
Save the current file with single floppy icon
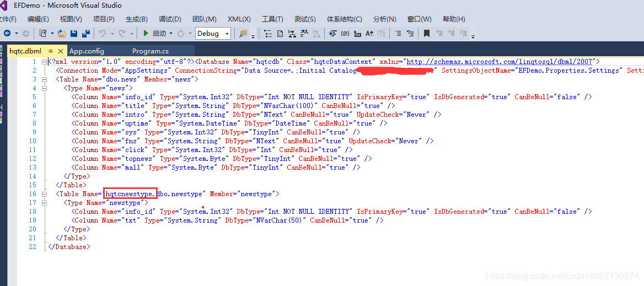pos(74,34)
